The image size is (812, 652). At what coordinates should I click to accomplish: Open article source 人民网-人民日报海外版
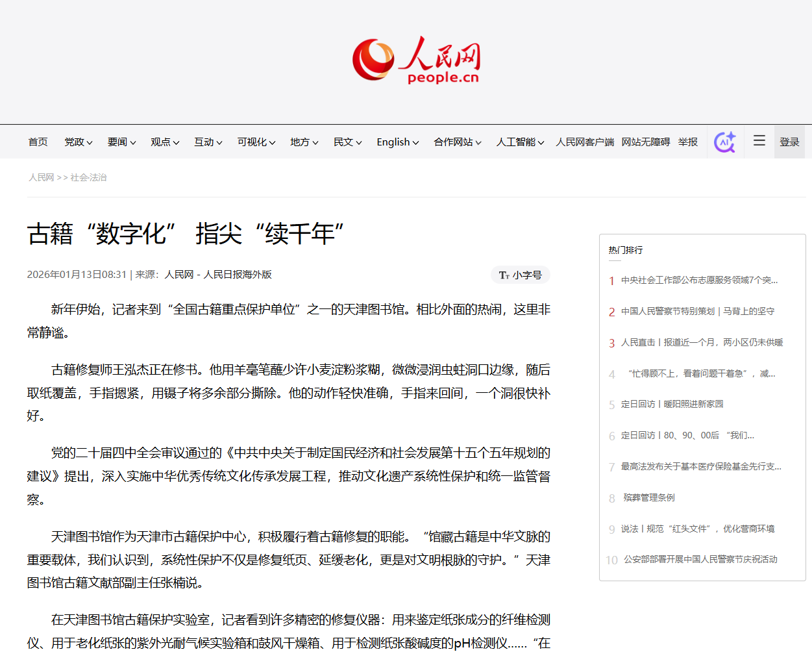[218, 275]
